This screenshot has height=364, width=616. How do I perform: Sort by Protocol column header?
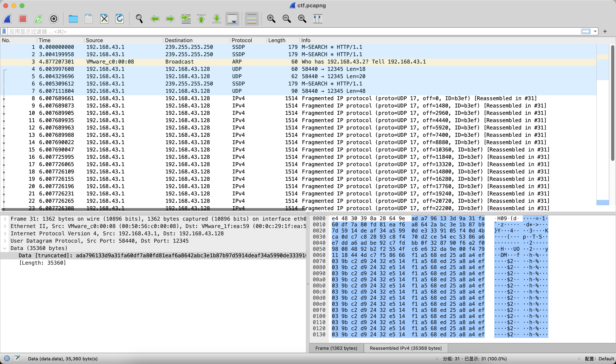pos(248,40)
